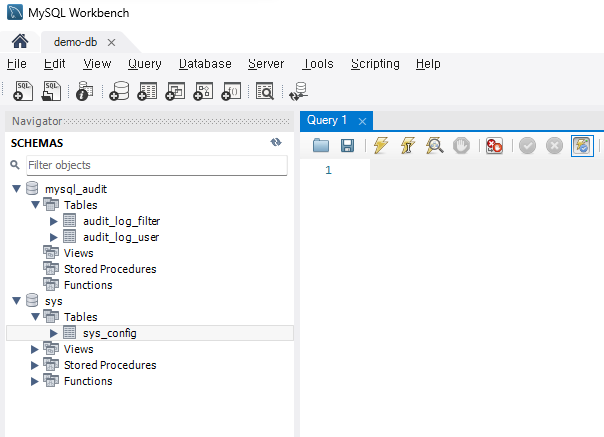The image size is (604, 437).
Task: Expand the sys Views folder
Action: pyautogui.click(x=35, y=349)
